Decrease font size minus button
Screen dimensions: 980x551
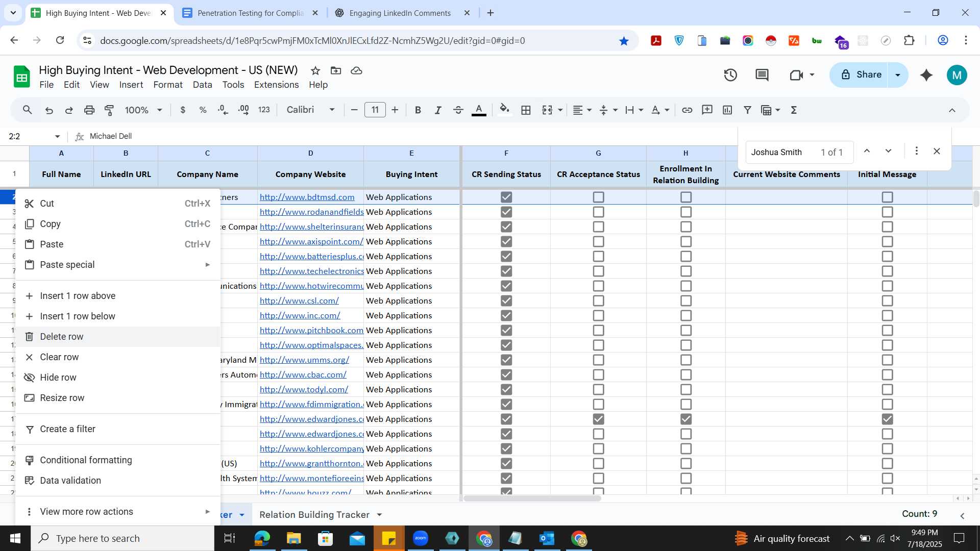click(354, 110)
